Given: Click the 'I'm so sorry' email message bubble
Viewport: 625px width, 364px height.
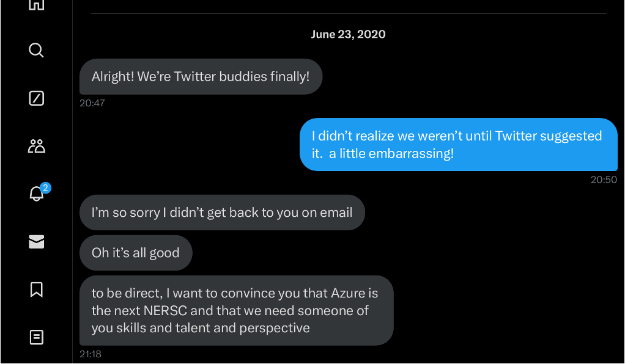Looking at the screenshot, I should click(222, 213).
